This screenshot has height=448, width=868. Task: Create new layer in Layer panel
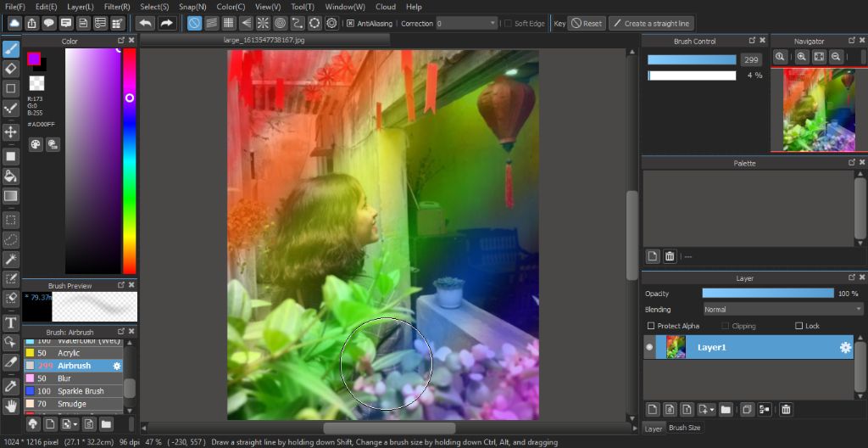[653, 410]
